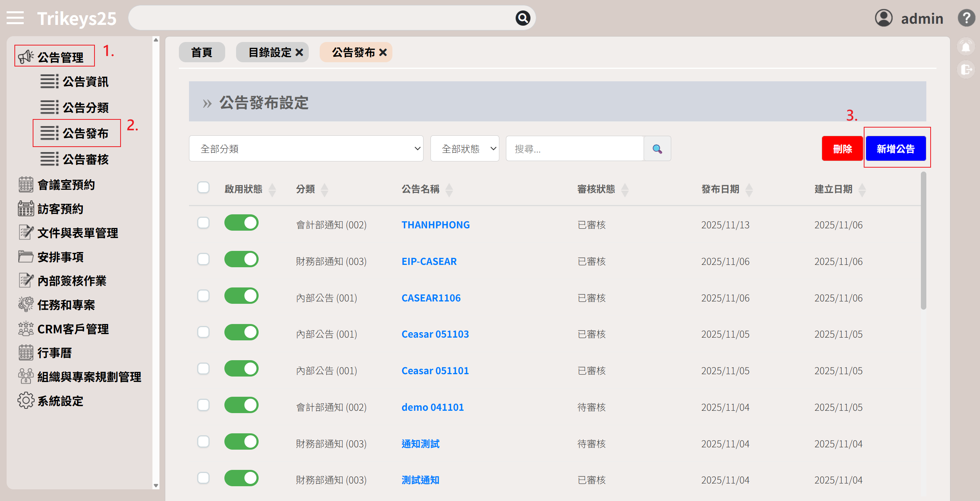Click the notification bell icon
The image size is (980, 501).
point(966,47)
